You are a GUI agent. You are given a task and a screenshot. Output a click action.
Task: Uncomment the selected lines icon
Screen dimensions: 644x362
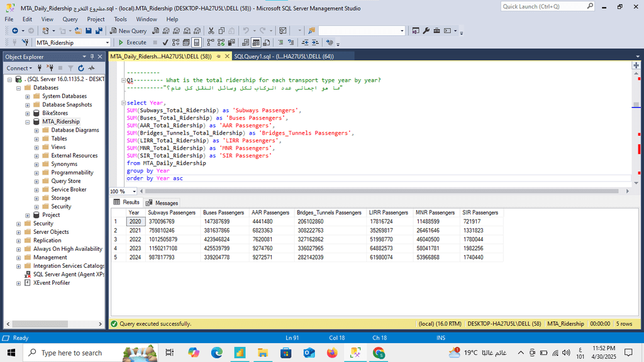tap(291, 43)
